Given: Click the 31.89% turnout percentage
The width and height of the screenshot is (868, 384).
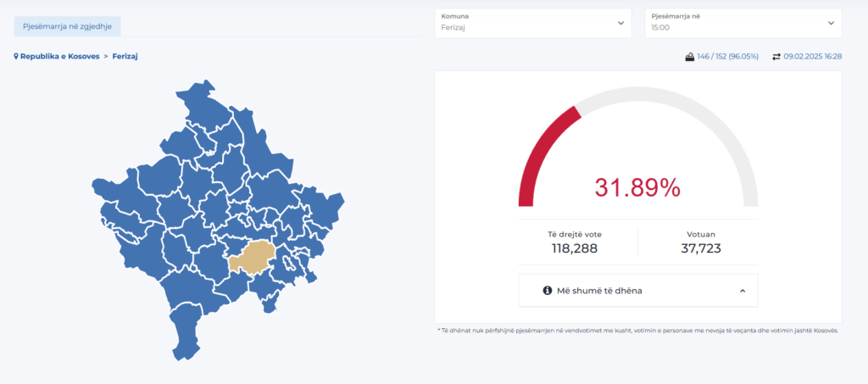Looking at the screenshot, I should coord(637,188).
